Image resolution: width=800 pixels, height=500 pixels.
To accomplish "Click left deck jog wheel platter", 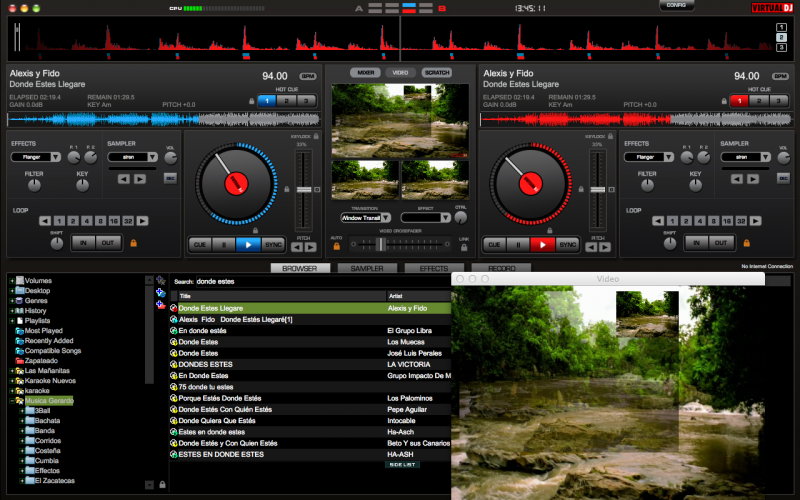I will pos(236,184).
